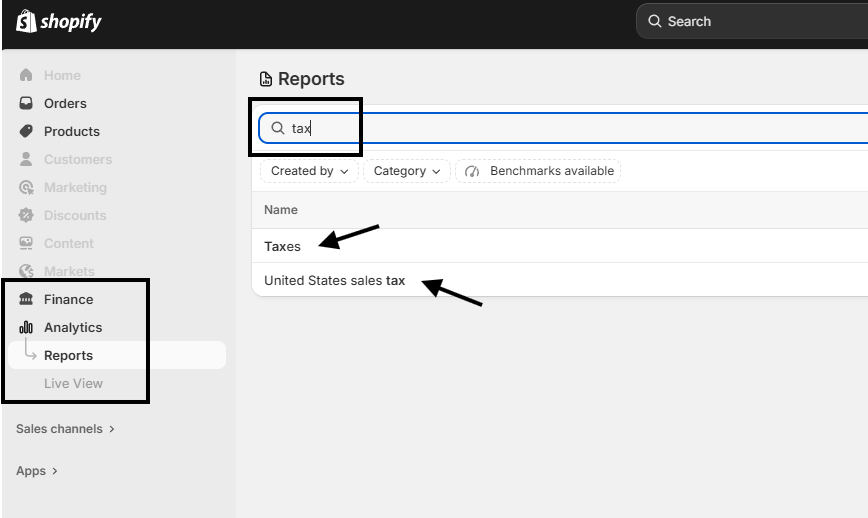Viewport: 868px width, 518px height.
Task: Click the Discounts badge icon
Action: tap(26, 215)
